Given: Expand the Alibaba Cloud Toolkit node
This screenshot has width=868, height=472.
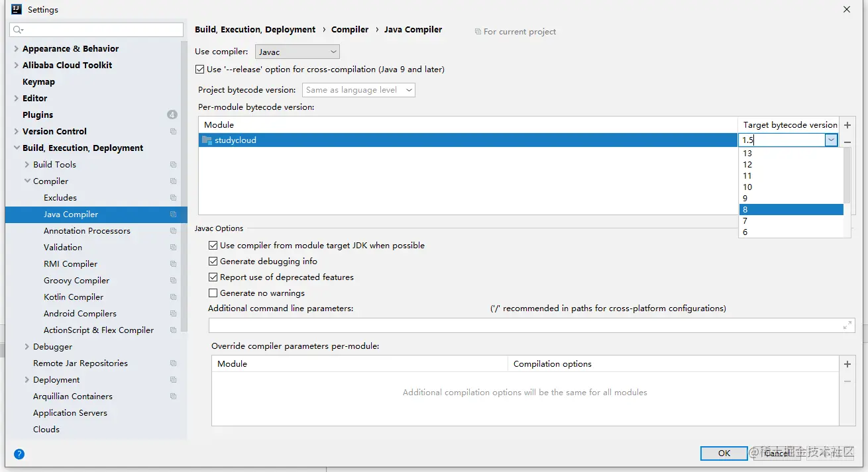Looking at the screenshot, I should pos(17,66).
